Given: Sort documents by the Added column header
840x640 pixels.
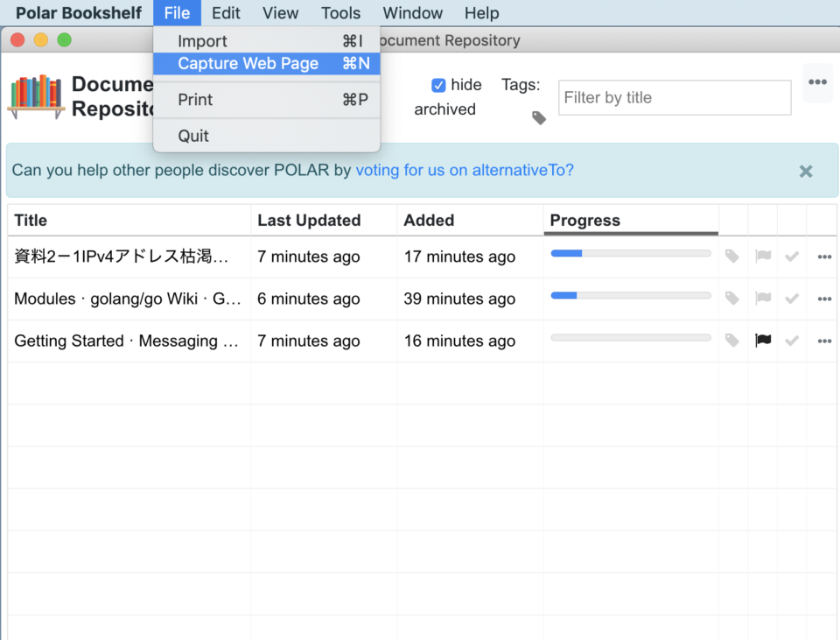Looking at the screenshot, I should 470,221.
